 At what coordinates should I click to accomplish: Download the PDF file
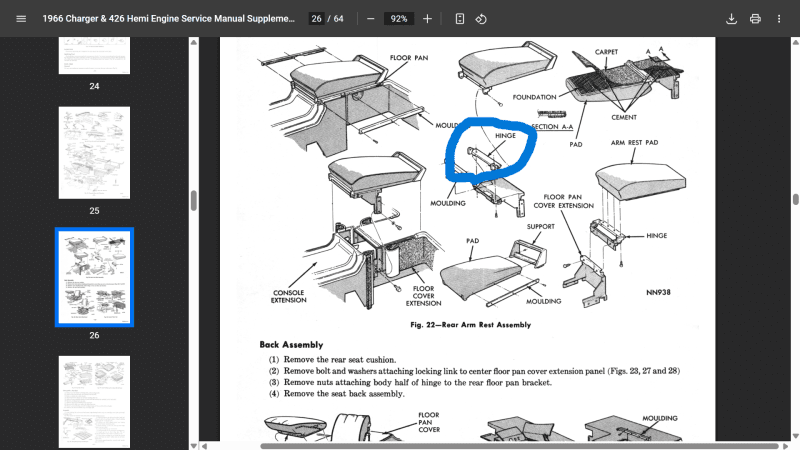[731, 19]
